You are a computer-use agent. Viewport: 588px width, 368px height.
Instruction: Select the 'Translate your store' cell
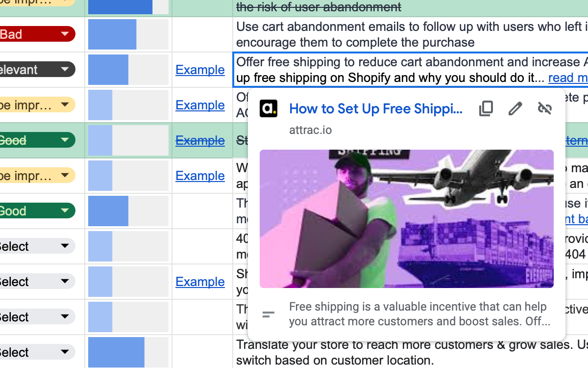pos(410,352)
